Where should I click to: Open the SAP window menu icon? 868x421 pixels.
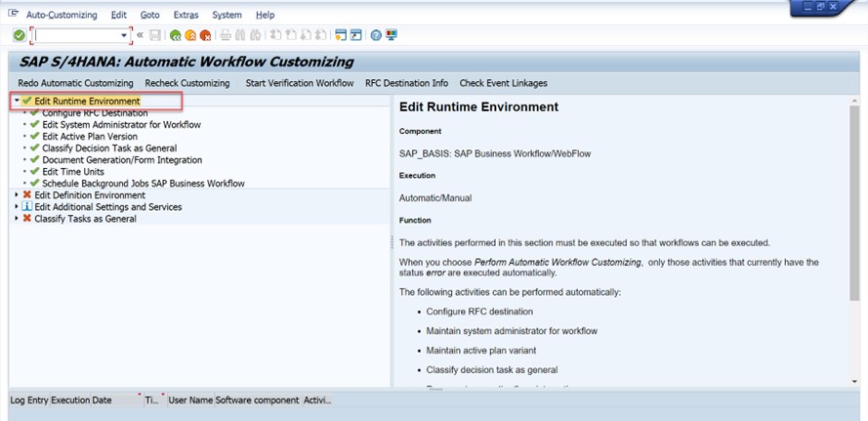pos(14,14)
